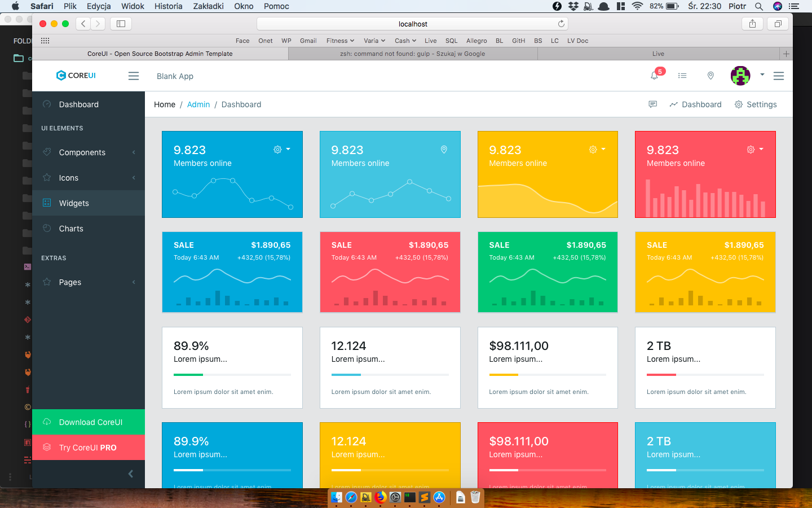812x508 pixels.
Task: Click the localhost address bar
Action: 412,24
